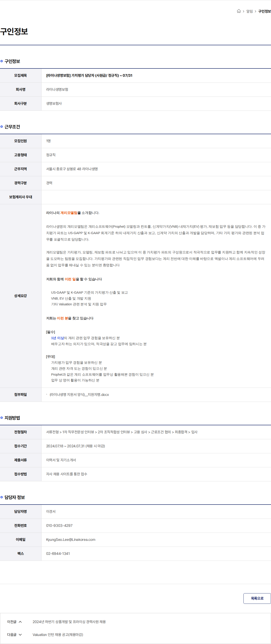Open the 구인정보 breadcrumb item
The height and width of the screenshot is (644, 271).
coord(265,11)
